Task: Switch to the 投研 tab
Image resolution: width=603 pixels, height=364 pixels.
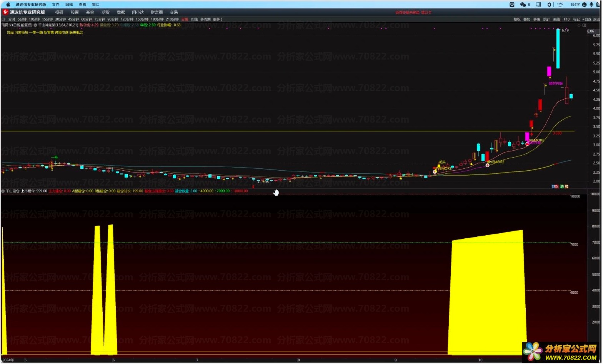Action: [59, 12]
